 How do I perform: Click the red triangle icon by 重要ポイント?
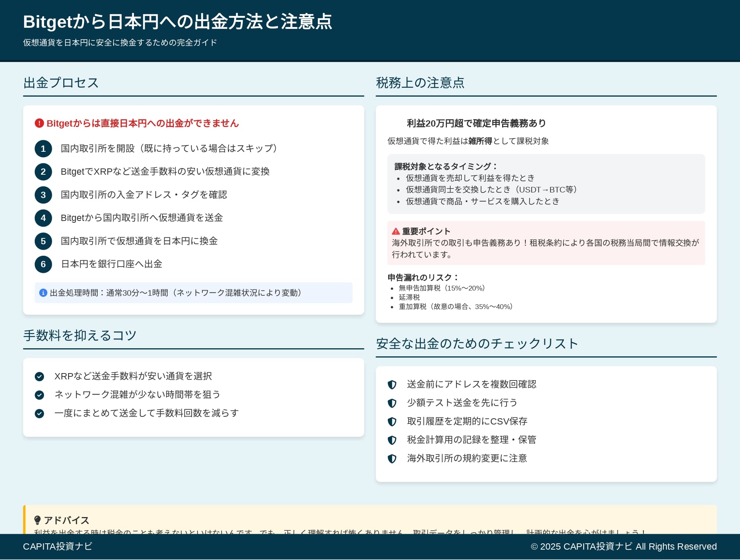coord(396,231)
